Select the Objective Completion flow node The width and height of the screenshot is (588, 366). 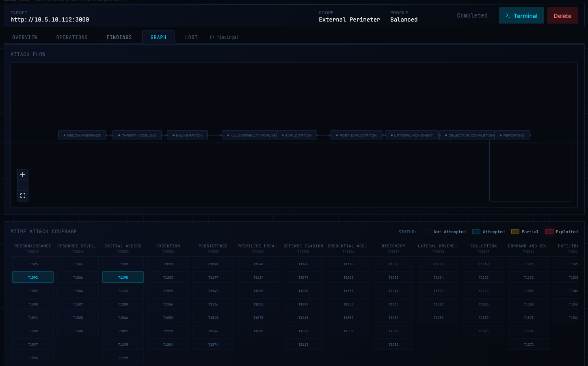pyautogui.click(x=467, y=135)
